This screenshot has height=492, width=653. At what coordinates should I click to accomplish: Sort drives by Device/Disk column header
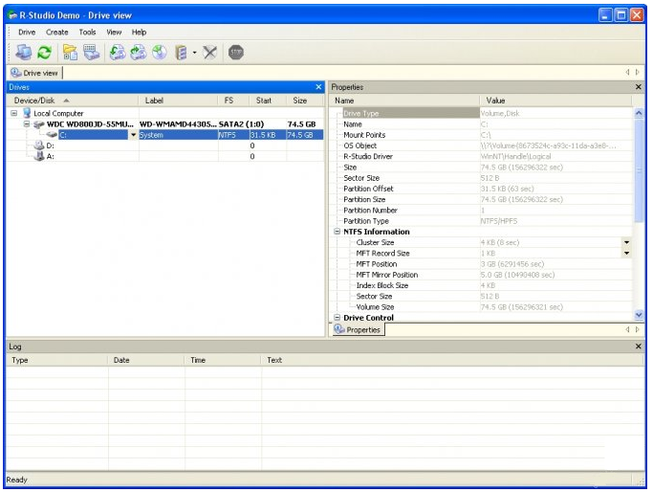[x=73, y=100]
